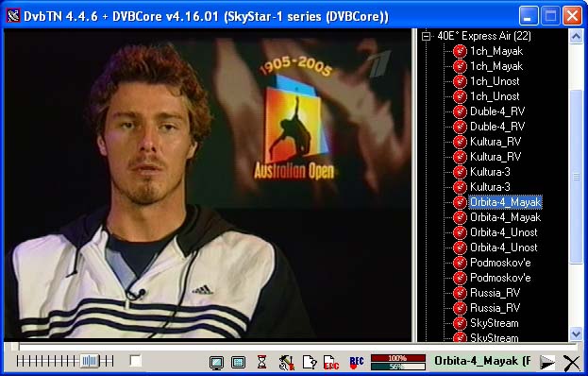Open the EPG program guide icon

(x=331, y=362)
